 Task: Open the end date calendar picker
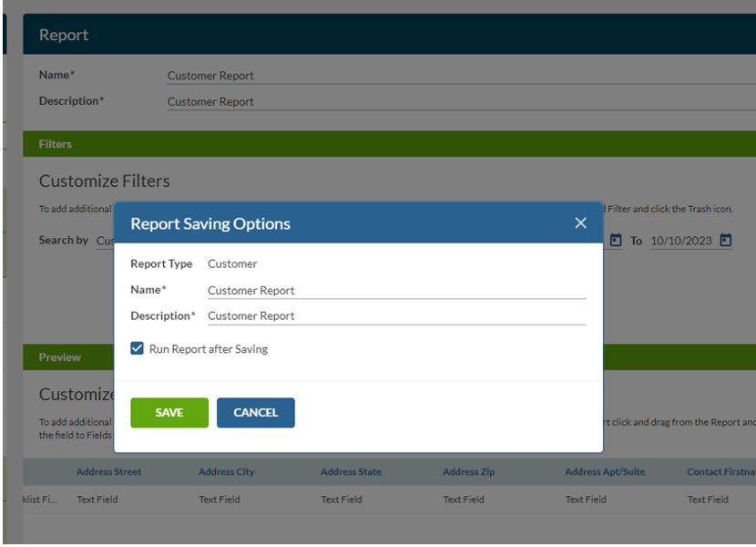(724, 240)
